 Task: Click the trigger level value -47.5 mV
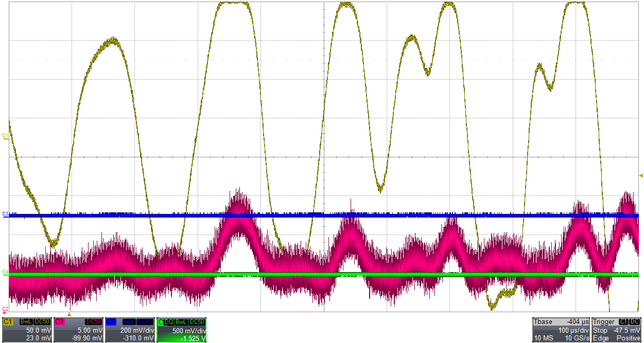click(x=626, y=330)
